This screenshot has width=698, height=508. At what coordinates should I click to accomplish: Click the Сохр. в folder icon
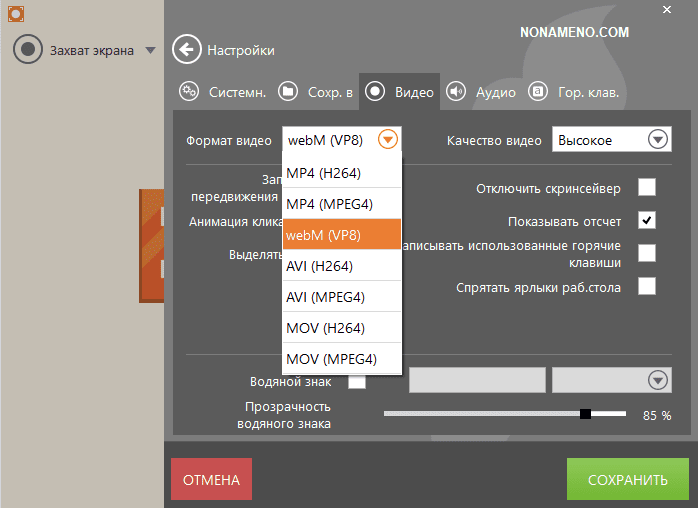tap(287, 92)
